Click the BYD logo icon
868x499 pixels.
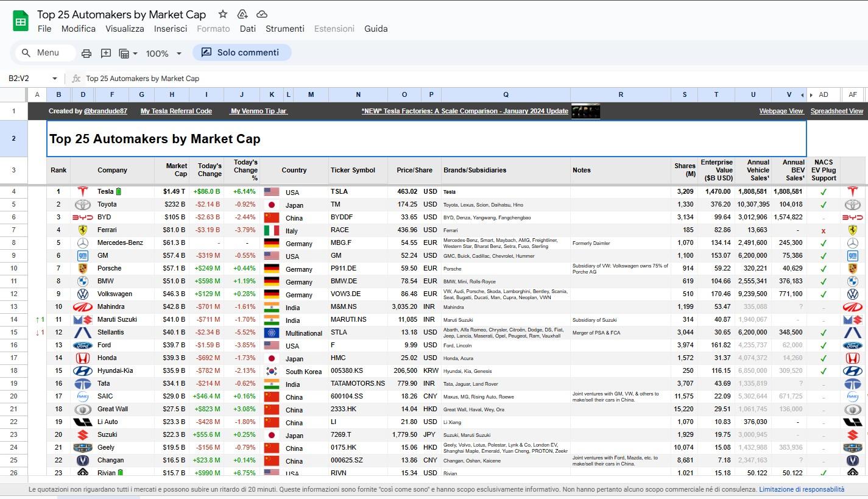click(83, 217)
